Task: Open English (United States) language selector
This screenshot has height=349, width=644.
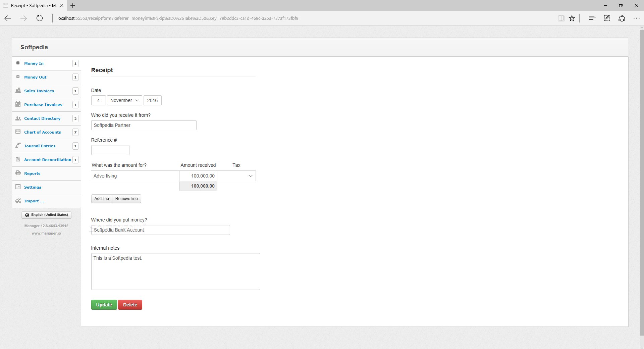Action: click(46, 215)
